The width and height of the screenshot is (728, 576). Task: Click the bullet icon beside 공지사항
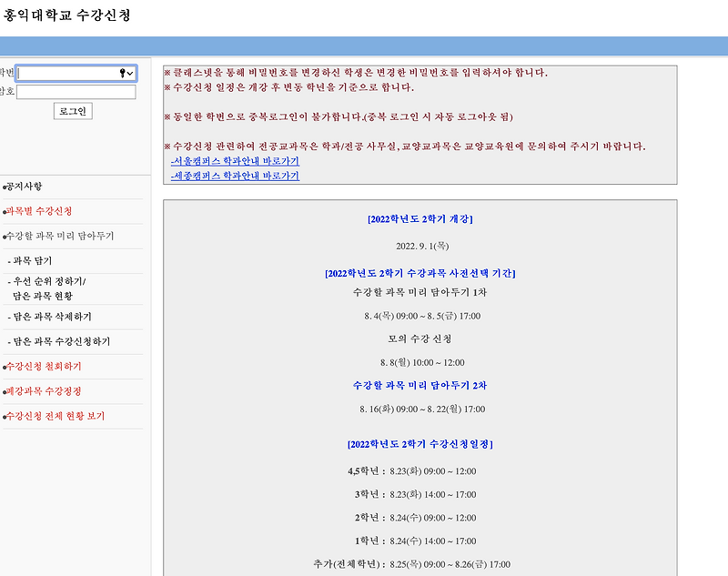click(6, 189)
